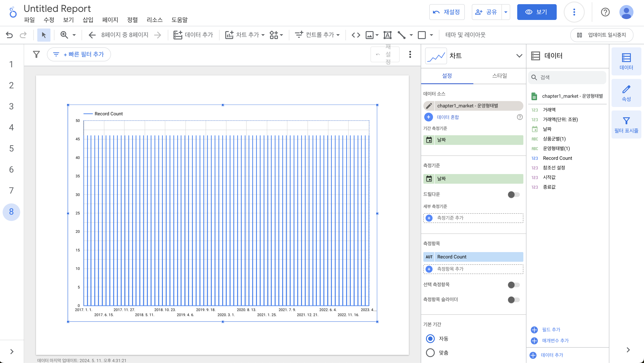Insert a text box with the text tool

coord(387,35)
